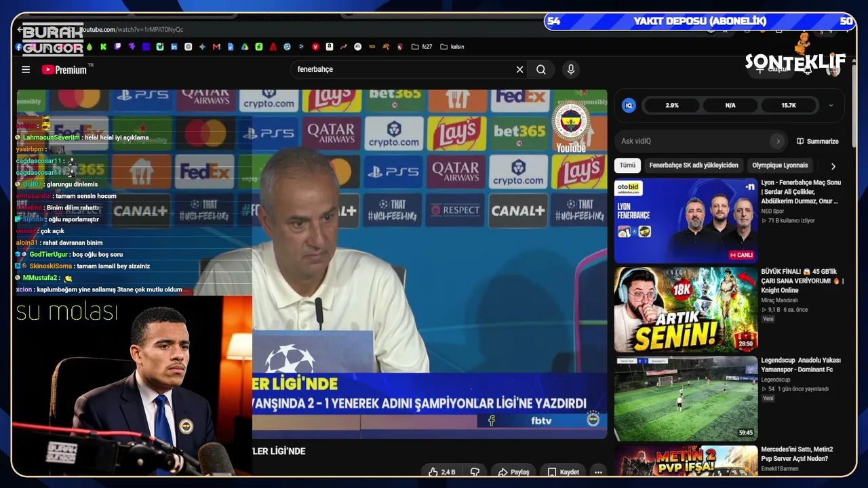
Task: Open the Lyon - Fenerbahçe Maç Sonu title
Action: pyautogui.click(x=801, y=192)
